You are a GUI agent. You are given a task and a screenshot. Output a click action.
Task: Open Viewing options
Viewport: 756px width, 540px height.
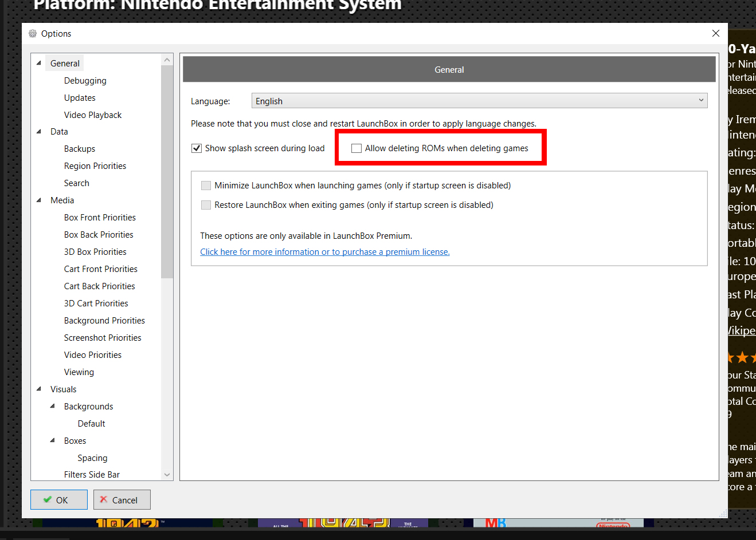(x=79, y=372)
